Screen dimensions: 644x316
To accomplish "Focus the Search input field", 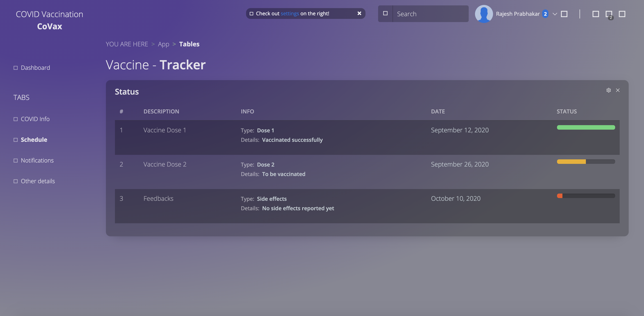I will [430, 14].
